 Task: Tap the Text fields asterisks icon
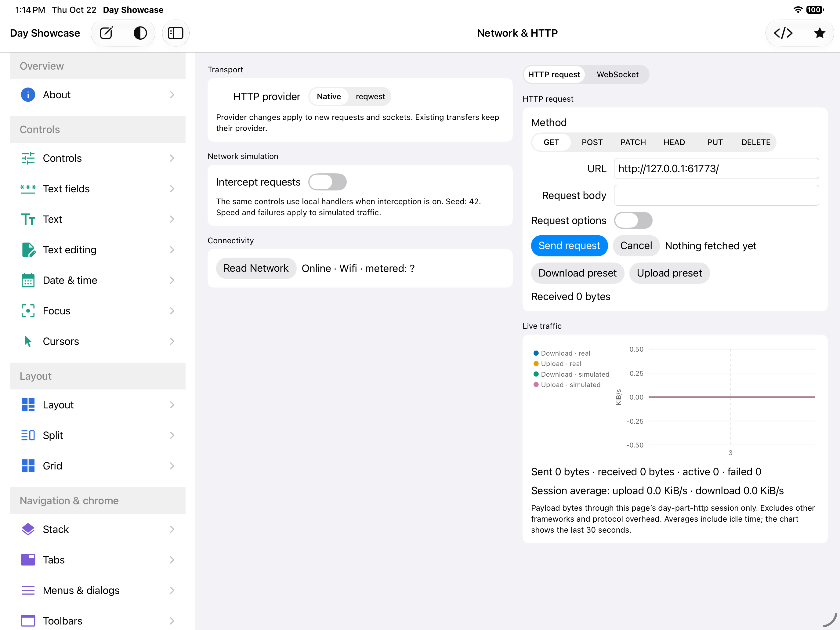pos(28,189)
